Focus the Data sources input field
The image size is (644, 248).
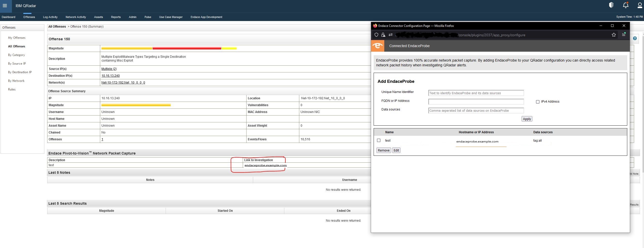[x=476, y=110]
